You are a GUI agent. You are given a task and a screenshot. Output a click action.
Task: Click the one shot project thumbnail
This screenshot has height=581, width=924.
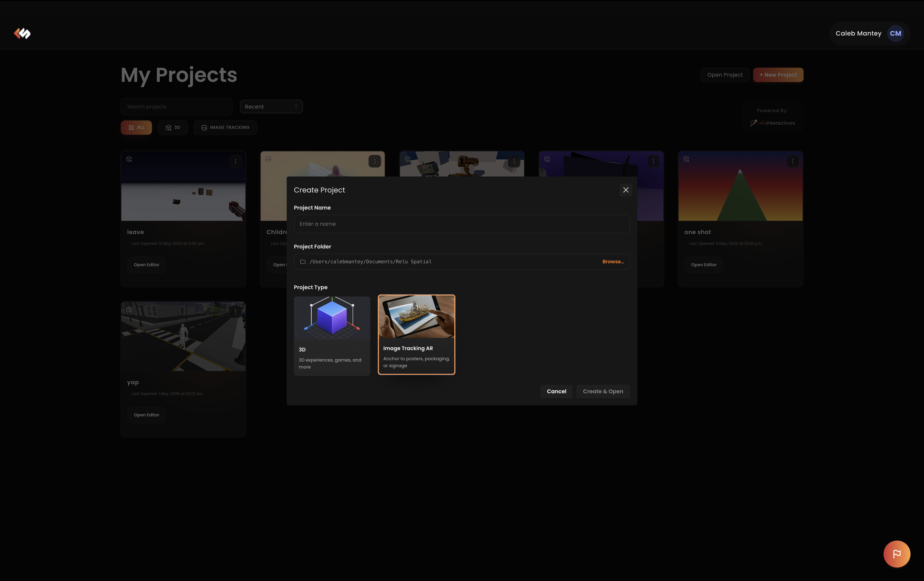[x=741, y=186]
